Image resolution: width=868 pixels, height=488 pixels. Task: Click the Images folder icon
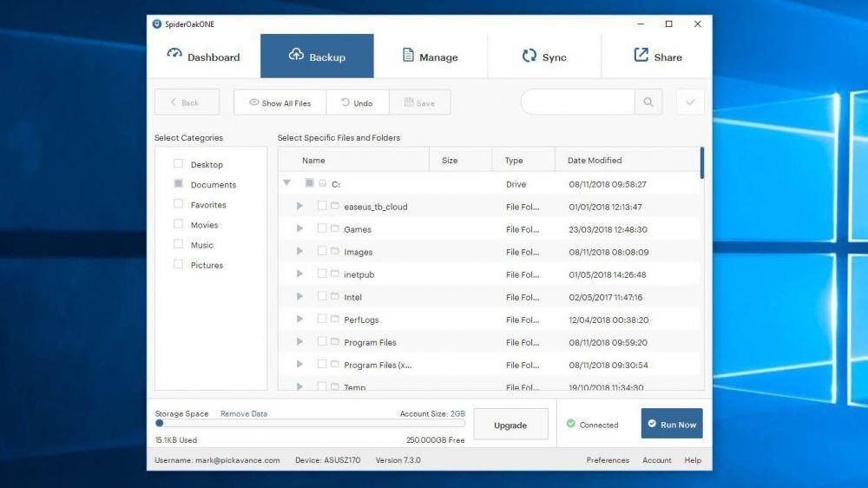335,251
